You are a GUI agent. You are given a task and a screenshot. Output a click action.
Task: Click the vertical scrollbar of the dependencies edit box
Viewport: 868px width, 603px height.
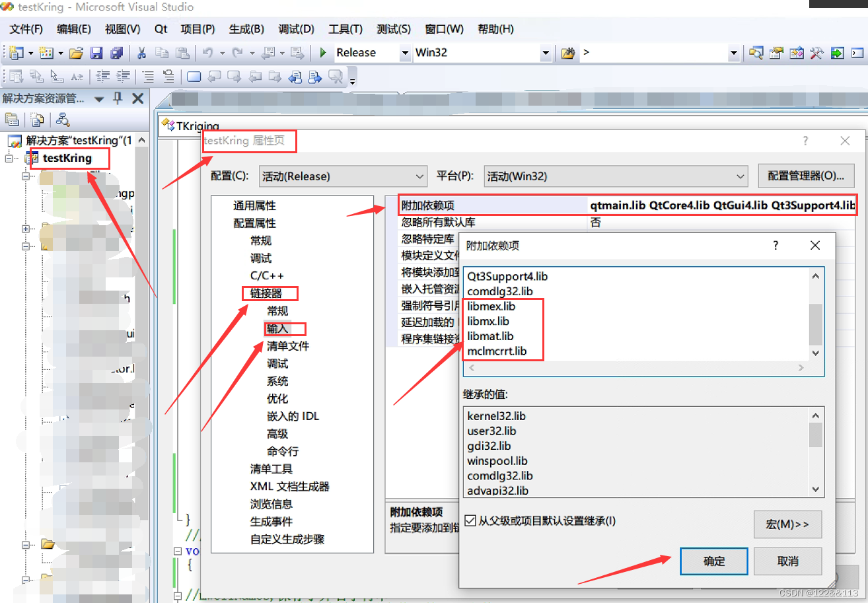(816, 314)
